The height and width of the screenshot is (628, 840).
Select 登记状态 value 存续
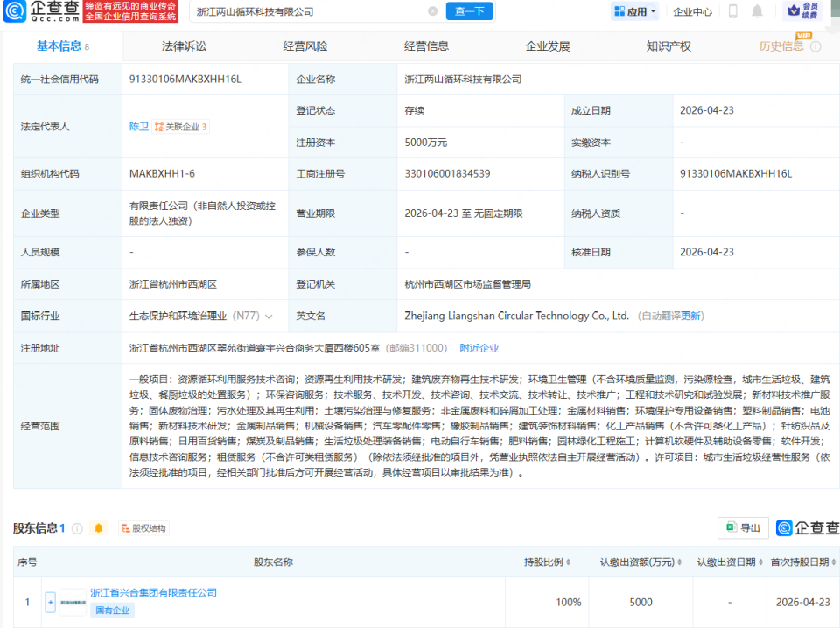tap(414, 111)
